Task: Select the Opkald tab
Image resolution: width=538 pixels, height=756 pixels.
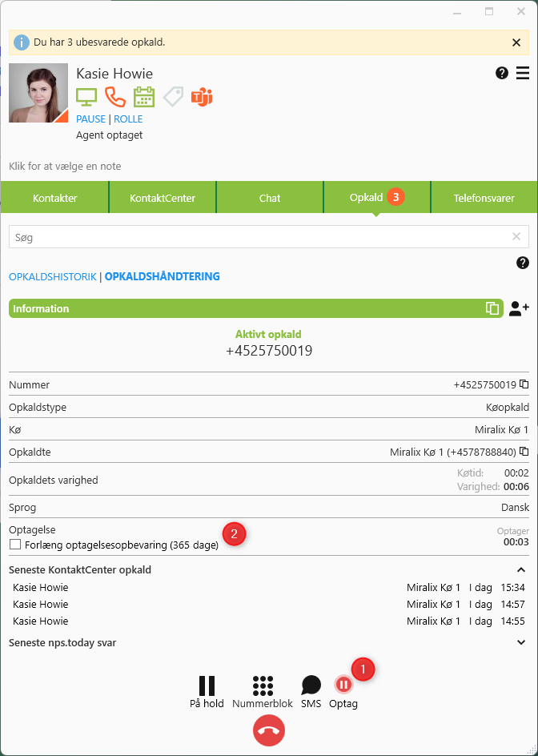Action: 376,198
